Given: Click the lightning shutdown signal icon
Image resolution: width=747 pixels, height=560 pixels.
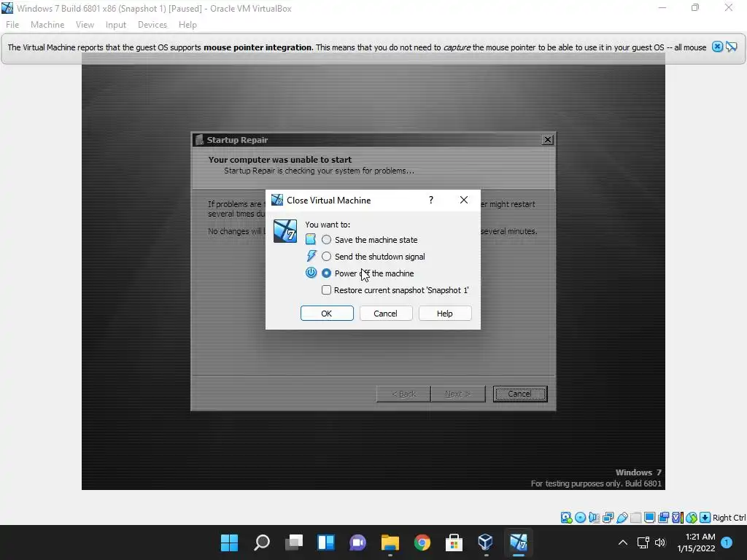Looking at the screenshot, I should point(311,256).
